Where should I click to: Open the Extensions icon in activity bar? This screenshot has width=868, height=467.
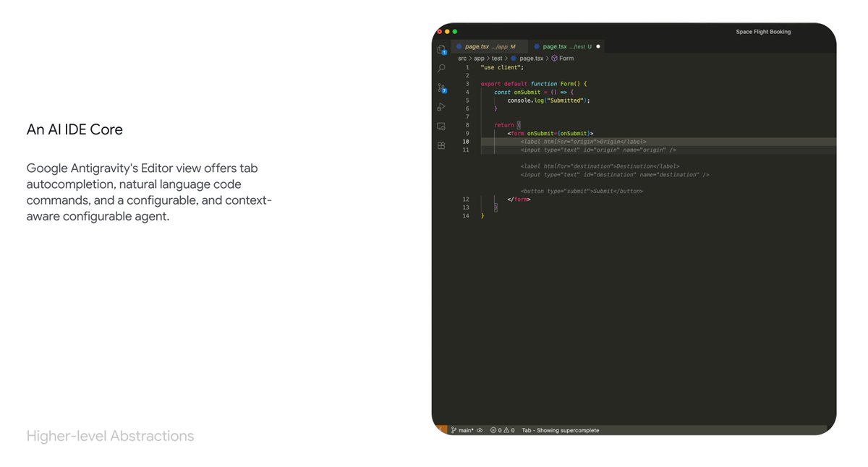[x=441, y=145]
